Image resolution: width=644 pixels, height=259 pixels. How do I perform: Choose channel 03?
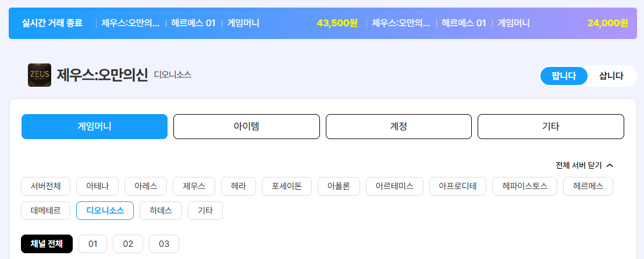[164, 244]
